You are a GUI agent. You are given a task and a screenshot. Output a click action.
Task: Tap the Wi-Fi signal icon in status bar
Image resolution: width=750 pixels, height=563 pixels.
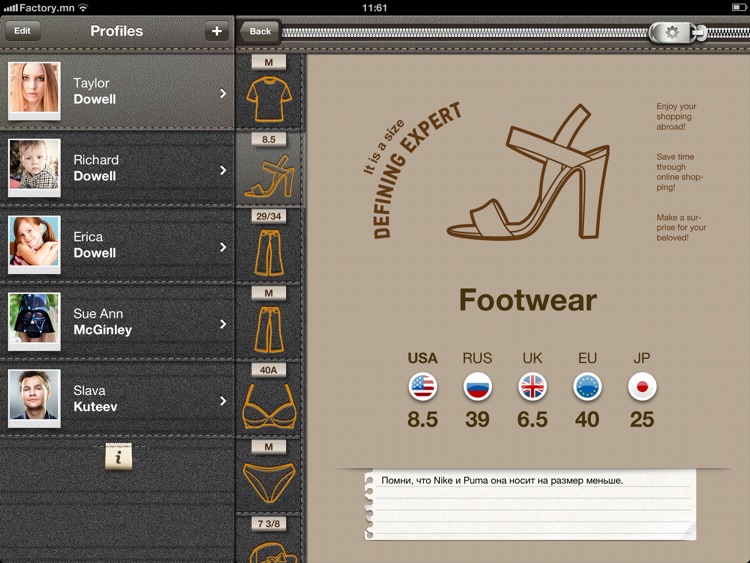pos(83,7)
